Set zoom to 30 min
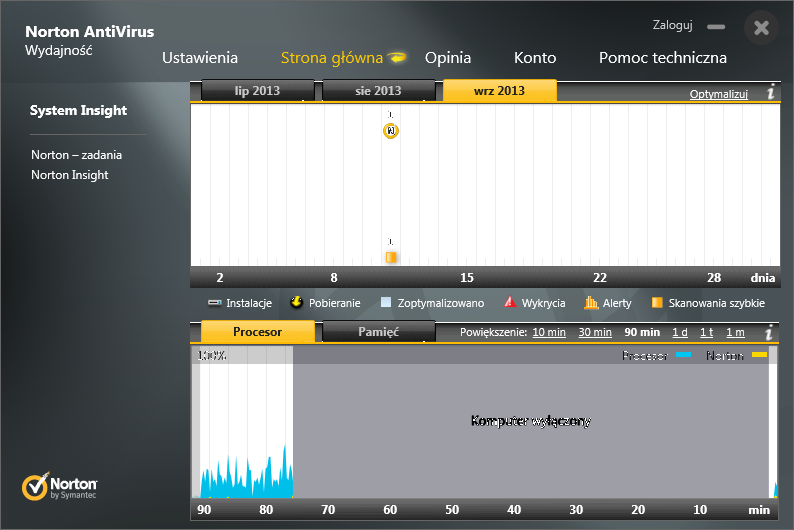This screenshot has width=794, height=530. point(595,332)
